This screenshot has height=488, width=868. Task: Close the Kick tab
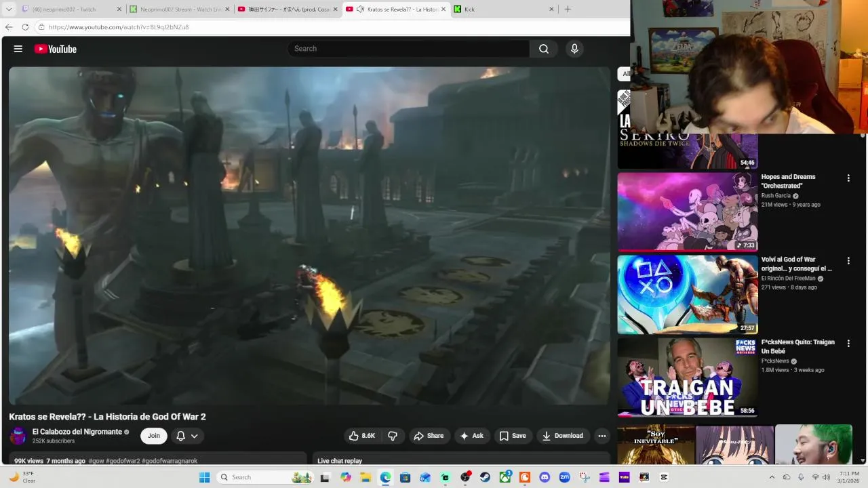click(551, 9)
